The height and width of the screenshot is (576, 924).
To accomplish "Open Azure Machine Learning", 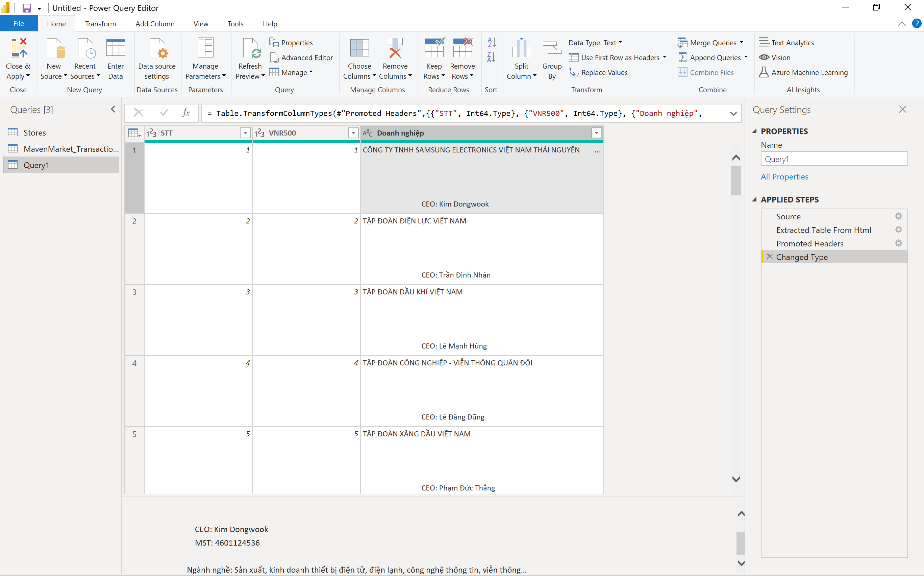I will pos(803,72).
